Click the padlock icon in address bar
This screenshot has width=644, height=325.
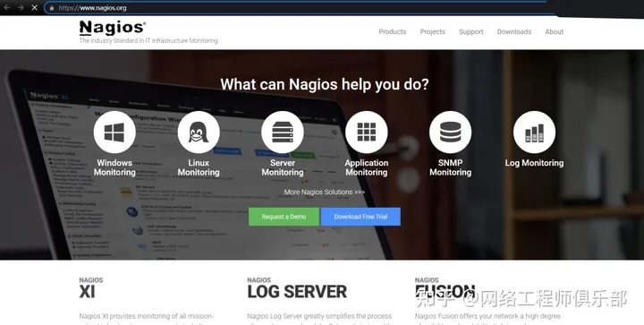(52, 8)
